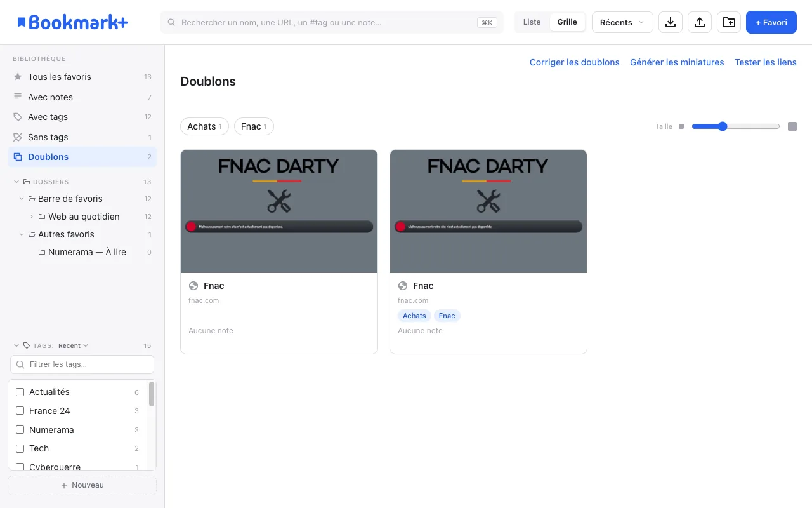This screenshot has height=508, width=812.
Task: Click the small thumbnail size icon
Action: [681, 126]
